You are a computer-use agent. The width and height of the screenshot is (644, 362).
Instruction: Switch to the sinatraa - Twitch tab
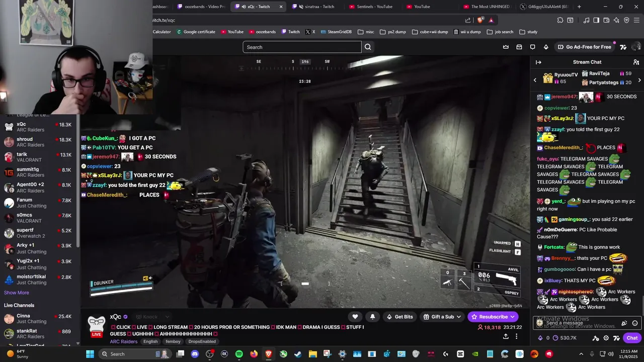[x=316, y=7]
